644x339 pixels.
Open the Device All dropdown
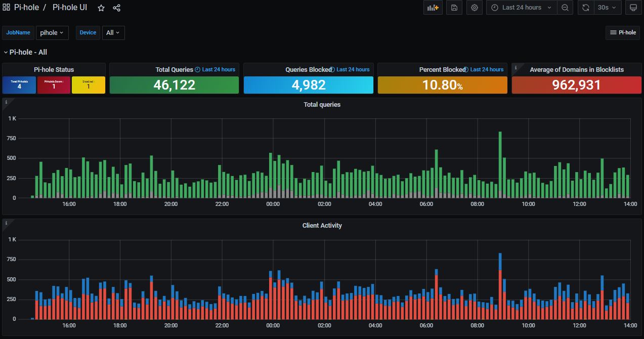click(113, 32)
